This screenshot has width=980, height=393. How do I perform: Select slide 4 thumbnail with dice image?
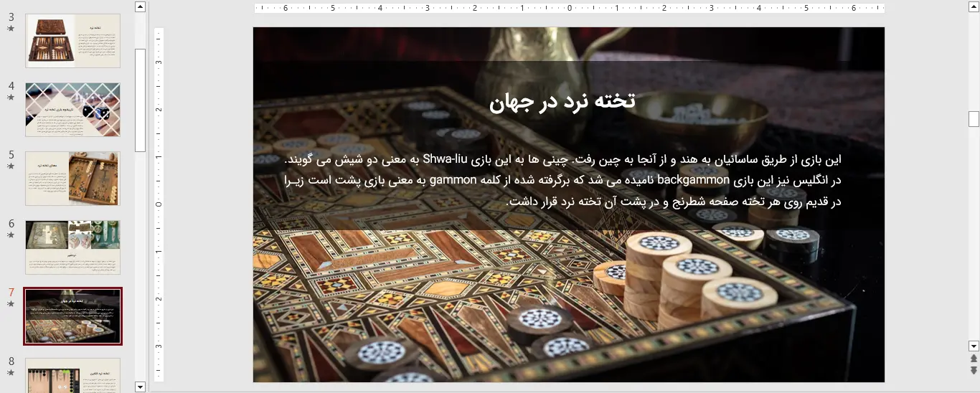tap(72, 110)
